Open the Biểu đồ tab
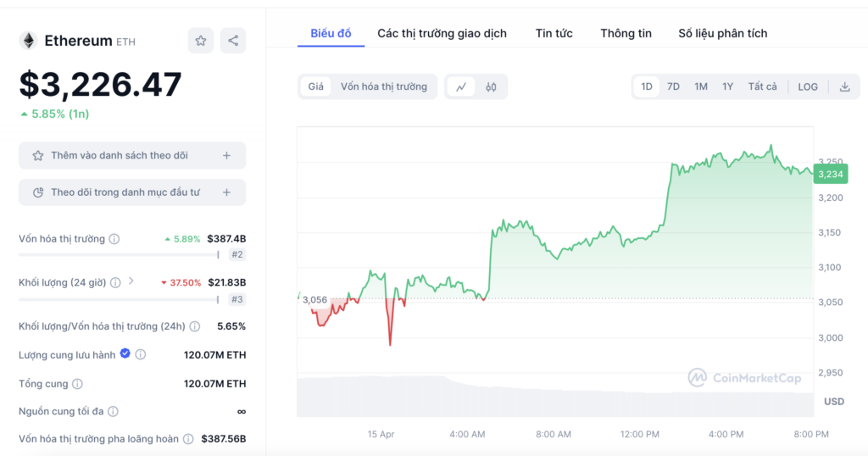Viewport: 868px width, 456px height. (331, 33)
